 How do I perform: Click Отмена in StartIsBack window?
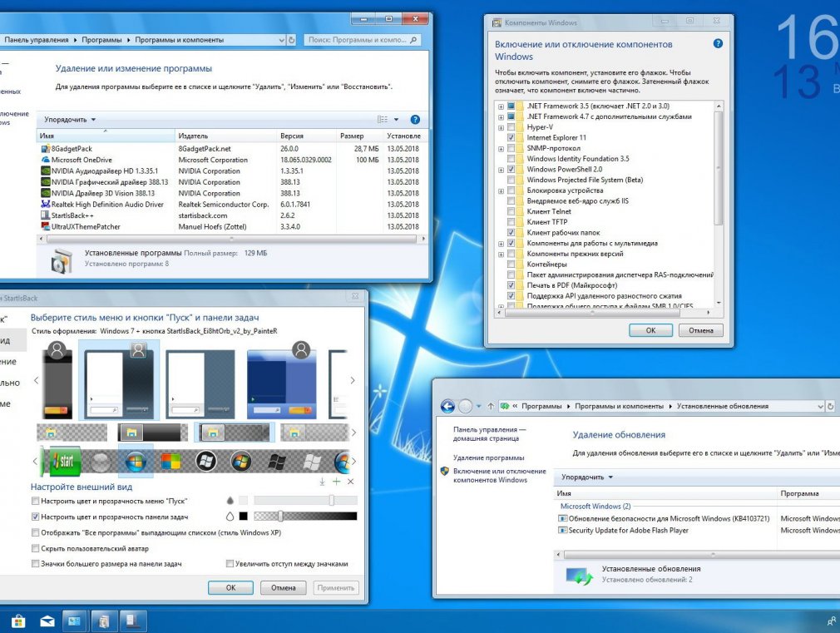283,587
